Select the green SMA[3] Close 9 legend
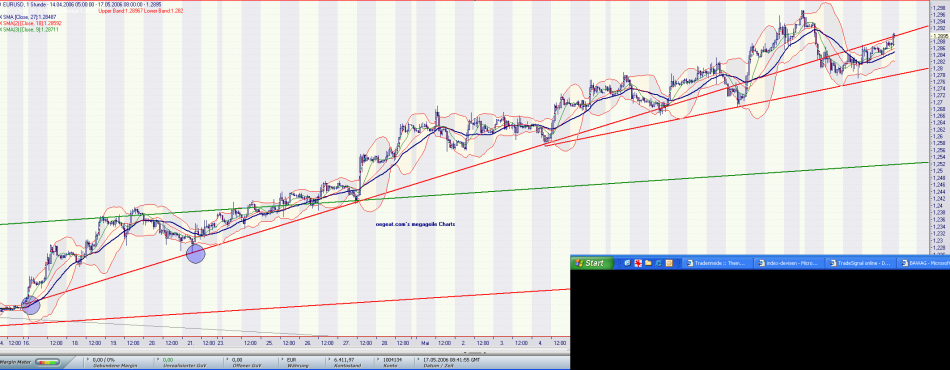This screenshot has height=370, width=950. click(29, 29)
